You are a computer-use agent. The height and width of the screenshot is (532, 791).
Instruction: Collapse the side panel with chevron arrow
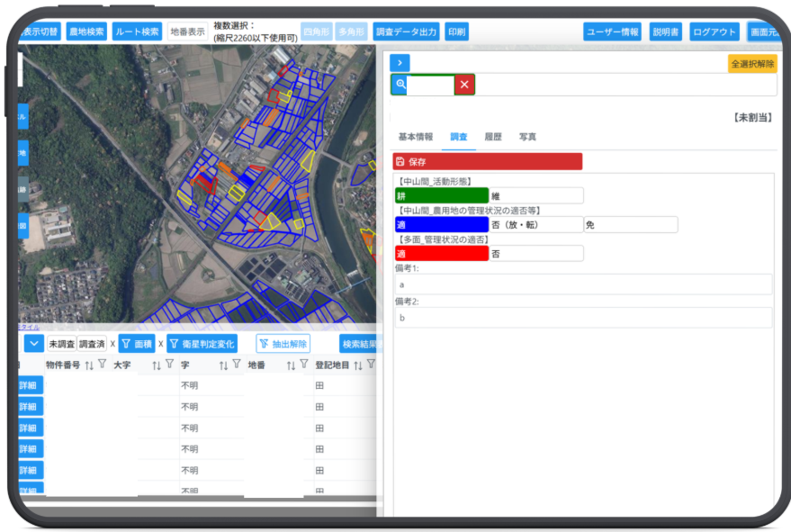tap(400, 62)
